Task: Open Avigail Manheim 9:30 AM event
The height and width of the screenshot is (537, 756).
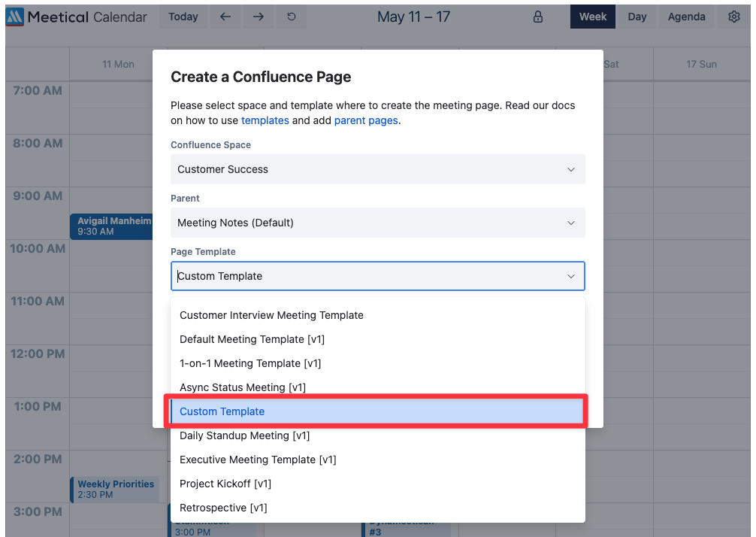Action: 112,226
